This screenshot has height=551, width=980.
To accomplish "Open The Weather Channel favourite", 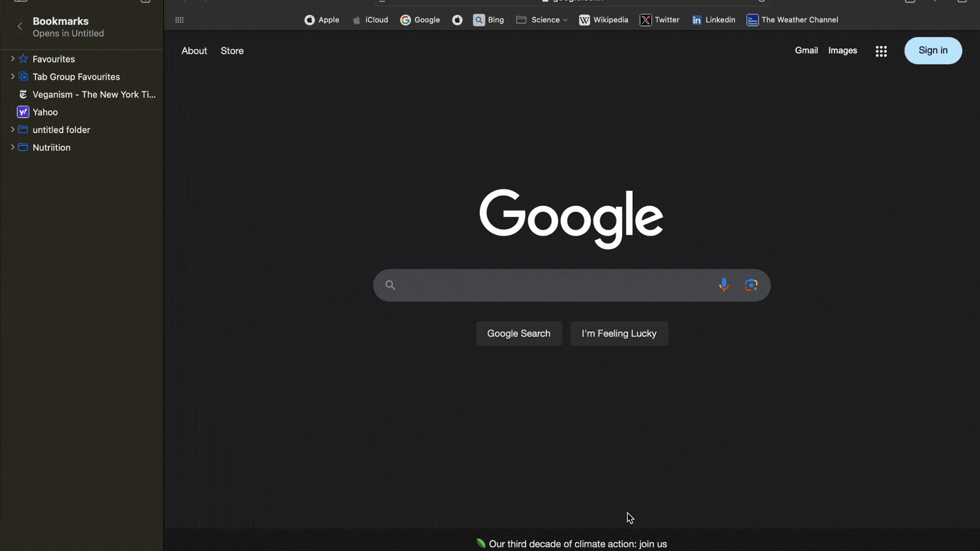I will click(x=792, y=20).
